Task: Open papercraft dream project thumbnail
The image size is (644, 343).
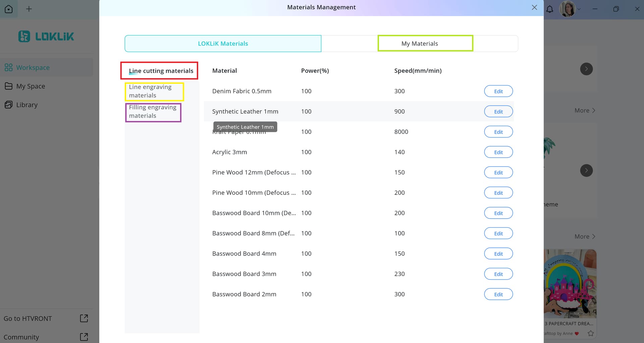Action: (x=570, y=284)
